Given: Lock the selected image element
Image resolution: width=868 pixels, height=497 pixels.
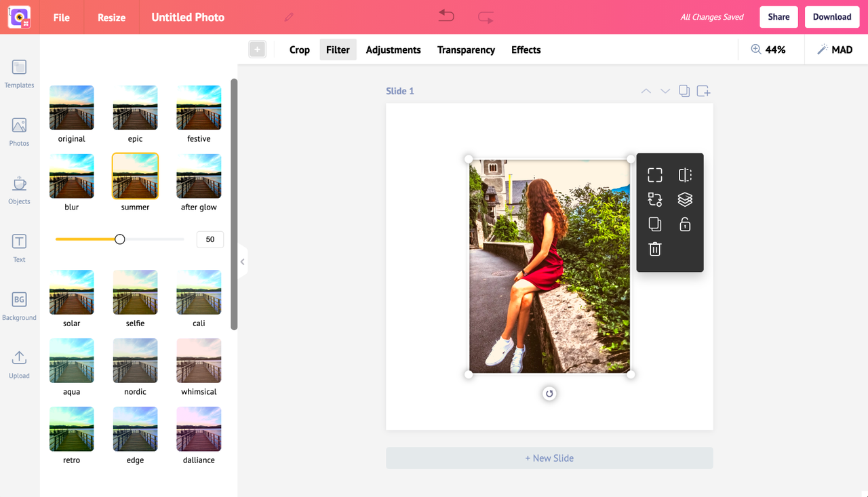Looking at the screenshot, I should coord(685,224).
